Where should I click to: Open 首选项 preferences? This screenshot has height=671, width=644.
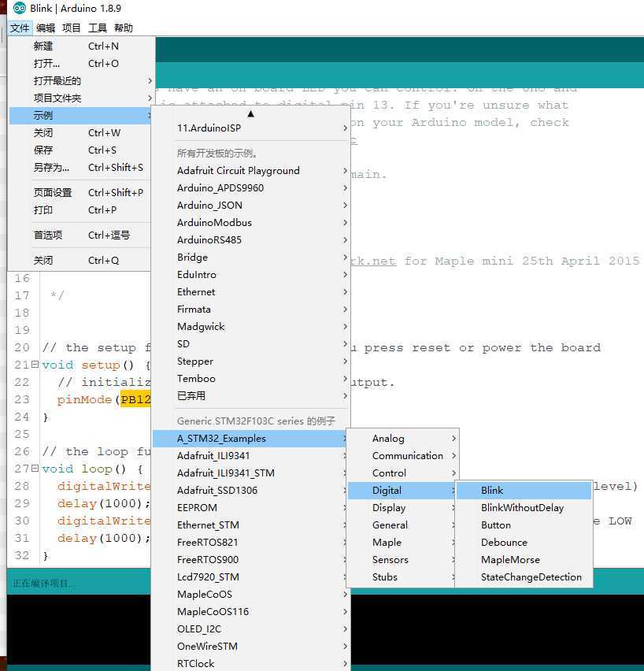coord(81,235)
